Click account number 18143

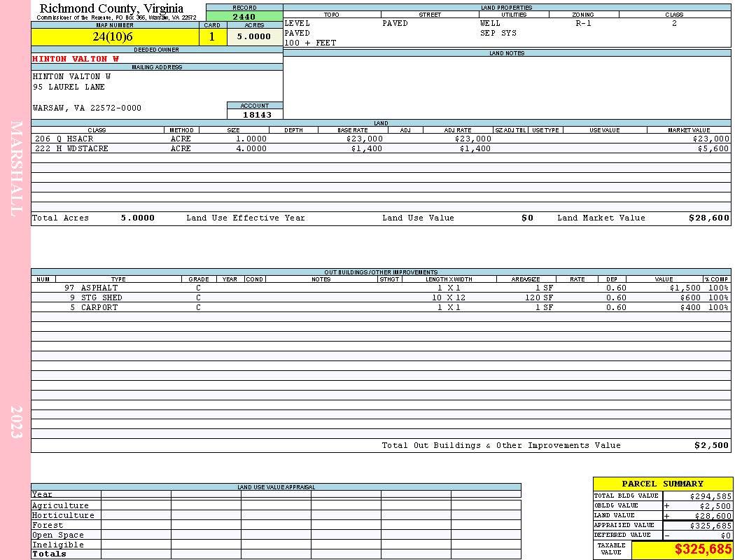click(257, 114)
